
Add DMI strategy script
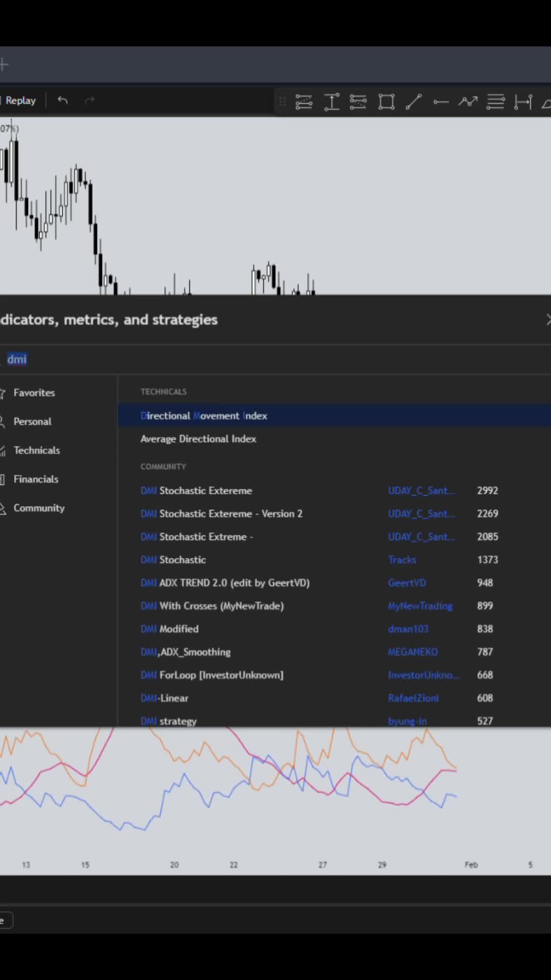pos(334,720)
